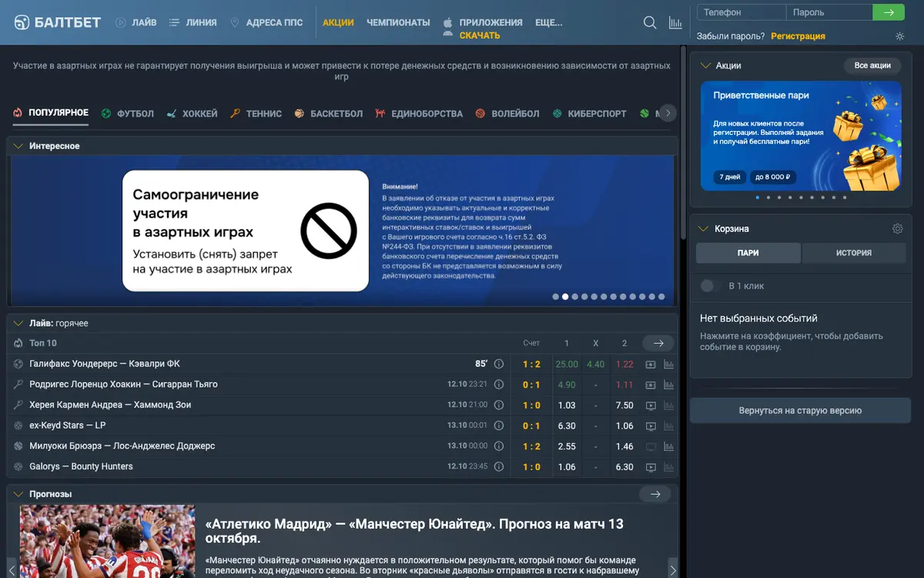Collapse the Интересное section
Viewport: 924px width, 578px height.
[x=19, y=146]
